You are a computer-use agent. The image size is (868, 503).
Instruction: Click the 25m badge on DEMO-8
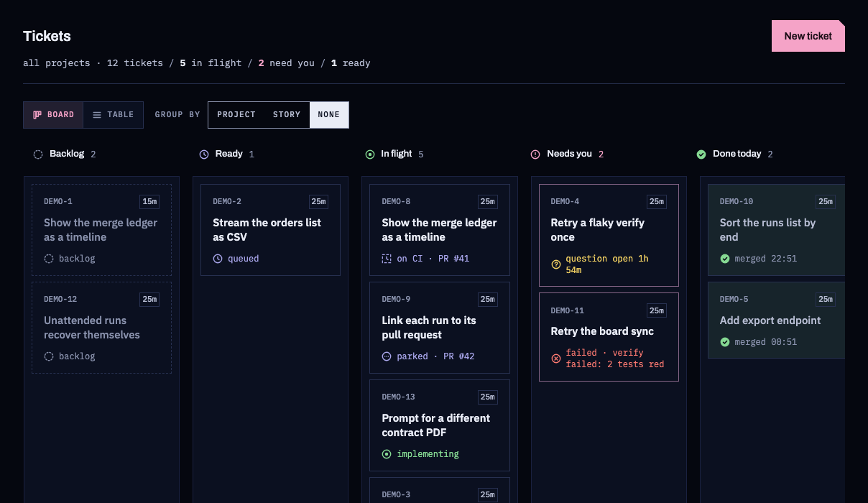click(x=488, y=202)
